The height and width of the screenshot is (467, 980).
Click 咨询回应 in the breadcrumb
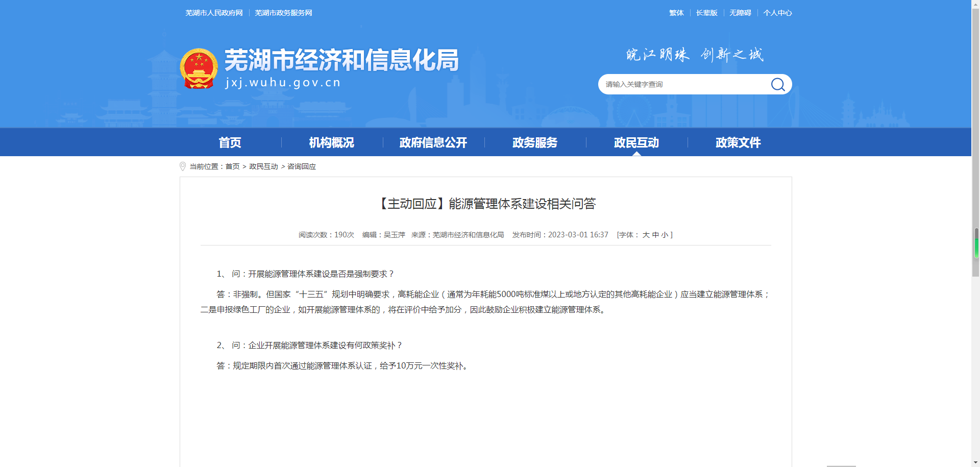[302, 166]
